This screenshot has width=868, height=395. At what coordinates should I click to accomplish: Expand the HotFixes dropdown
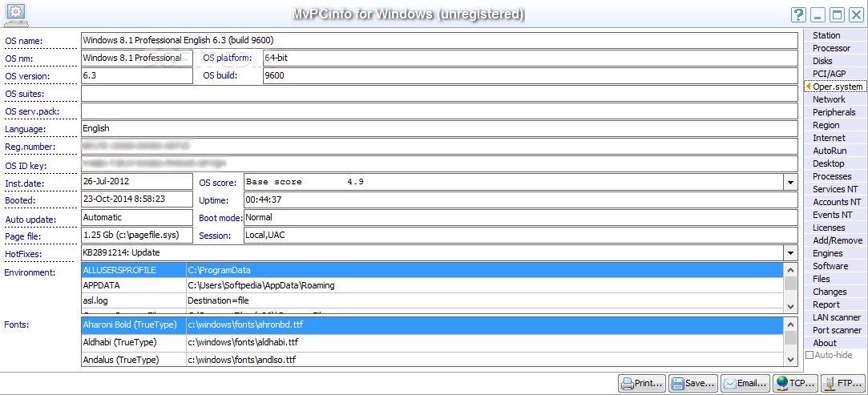(790, 253)
